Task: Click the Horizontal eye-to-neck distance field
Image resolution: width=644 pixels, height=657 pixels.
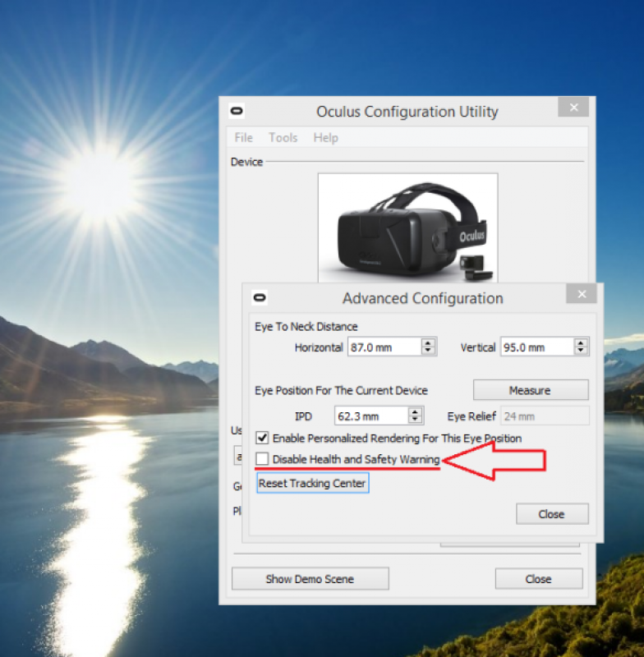Action: [384, 347]
